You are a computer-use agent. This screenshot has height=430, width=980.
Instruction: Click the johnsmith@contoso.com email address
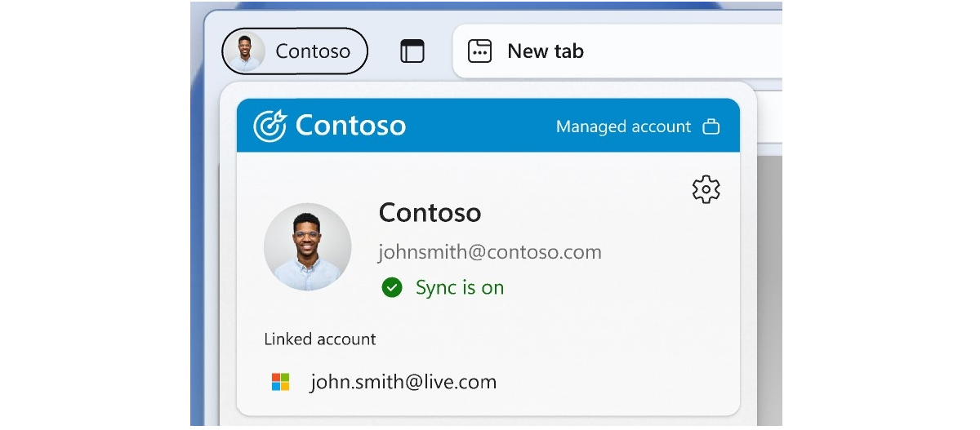(490, 252)
